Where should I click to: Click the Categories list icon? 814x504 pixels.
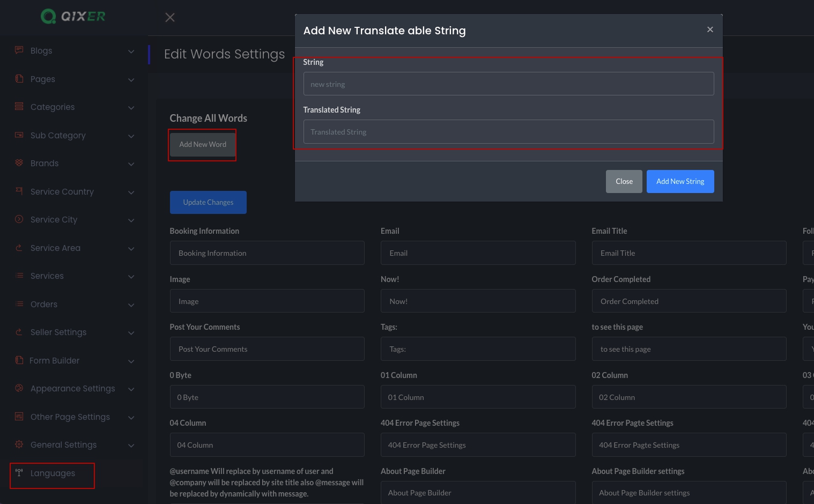click(x=19, y=107)
